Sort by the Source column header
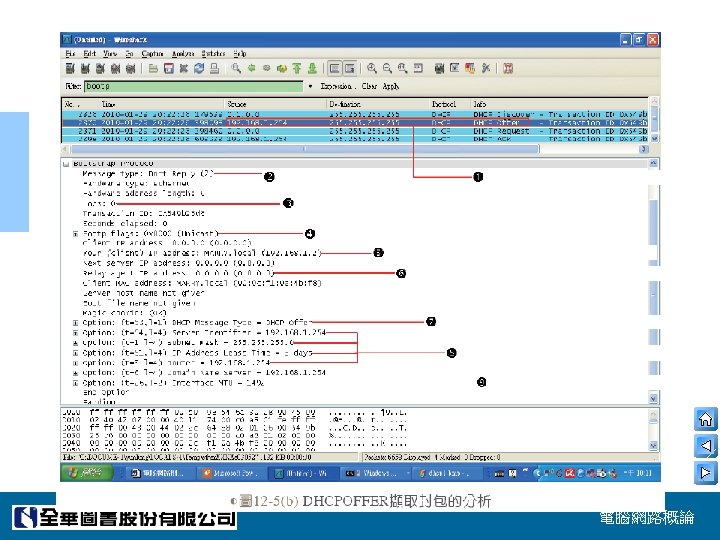720x540 pixels. pyautogui.click(x=275, y=104)
